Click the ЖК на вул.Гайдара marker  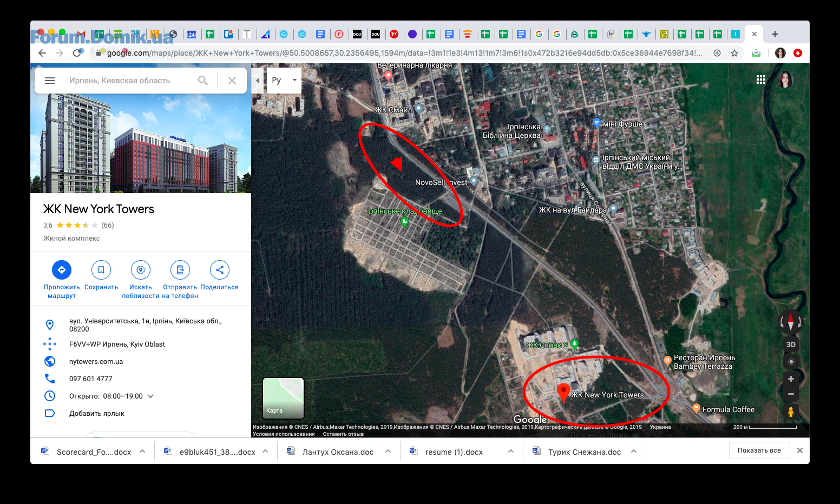tap(613, 208)
